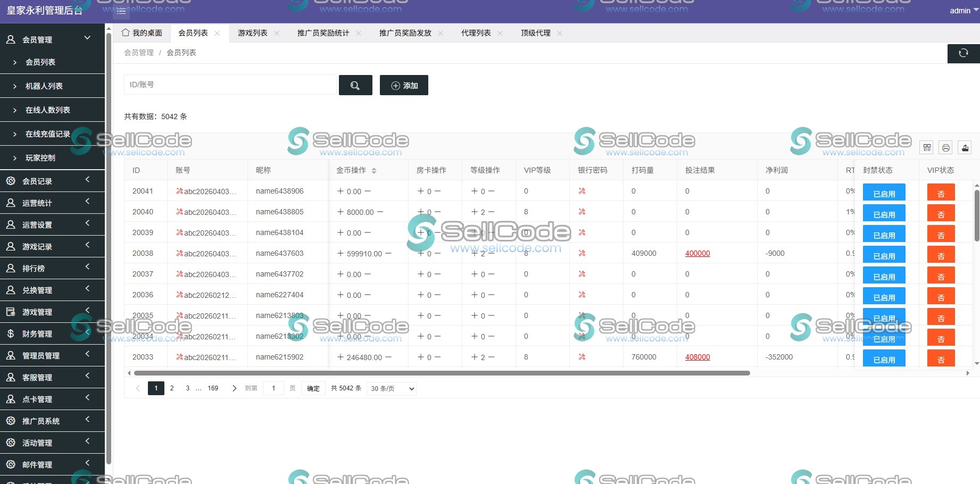Viewport: 980px width, 484px height.
Task: Switch to the 游戏列表 tab
Action: tap(252, 32)
